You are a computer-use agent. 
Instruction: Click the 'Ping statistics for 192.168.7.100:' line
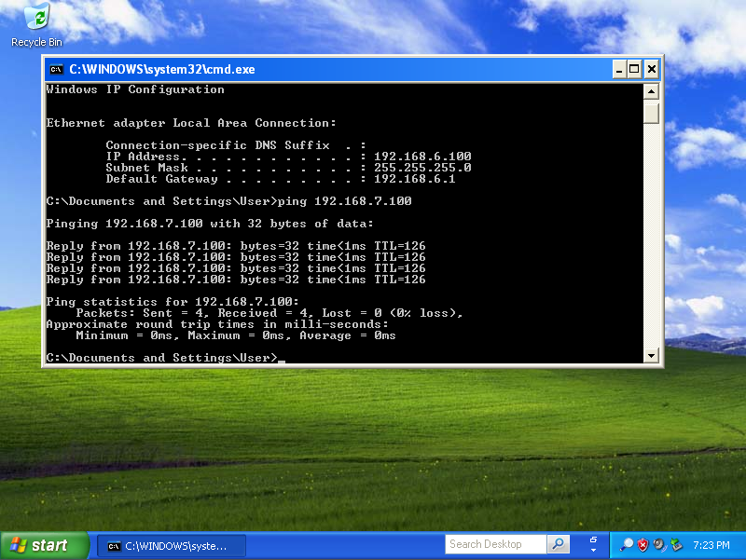[173, 302]
